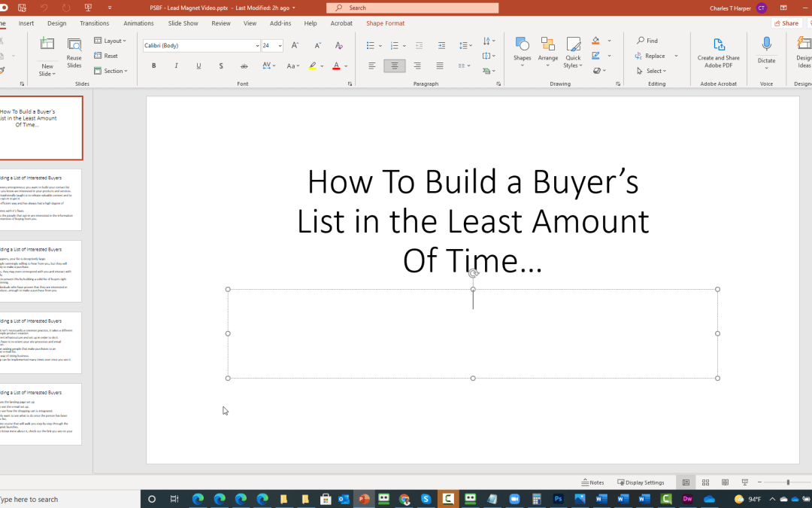Open Numbering dropdown arrow
This screenshot has height=508, width=812.
click(404, 46)
